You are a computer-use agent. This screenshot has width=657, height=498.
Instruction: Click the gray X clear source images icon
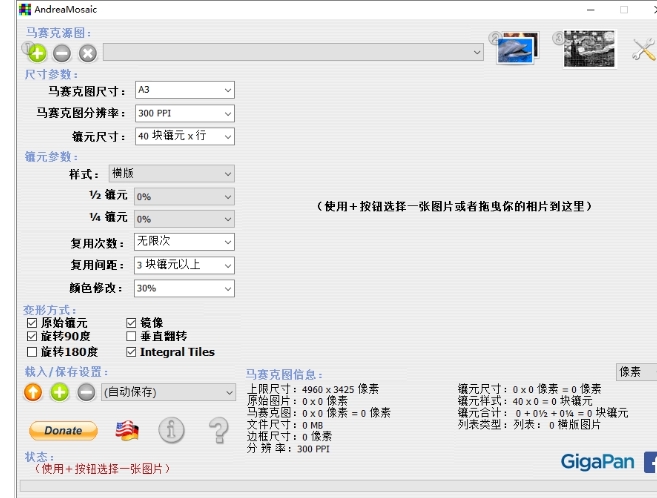[x=88, y=53]
